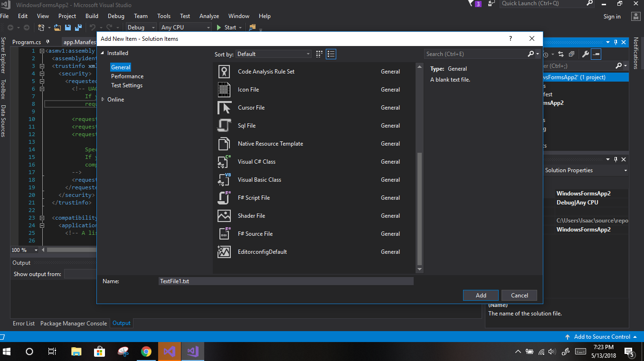The image size is (644, 361).
Task: Select the Sql File template icon
Action: (x=224, y=126)
